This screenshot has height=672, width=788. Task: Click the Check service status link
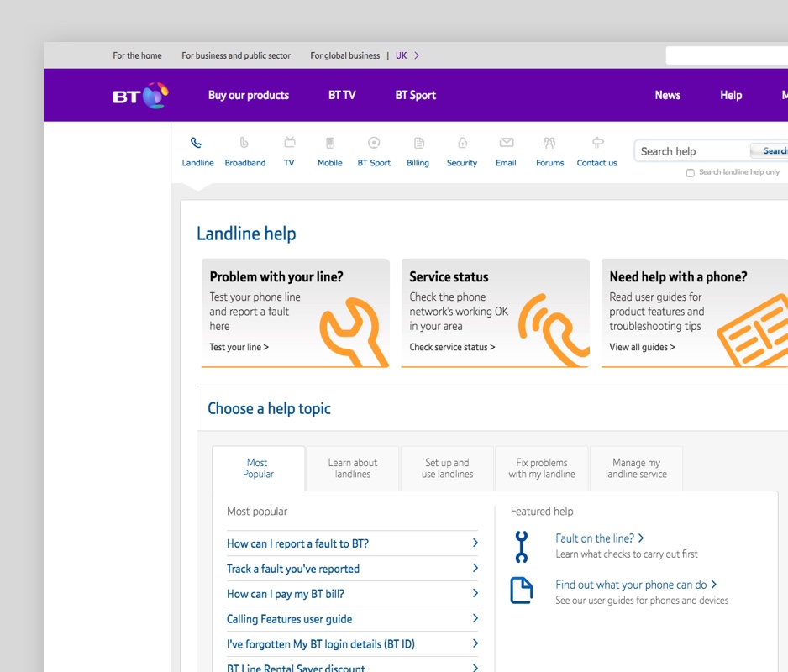pyautogui.click(x=452, y=347)
